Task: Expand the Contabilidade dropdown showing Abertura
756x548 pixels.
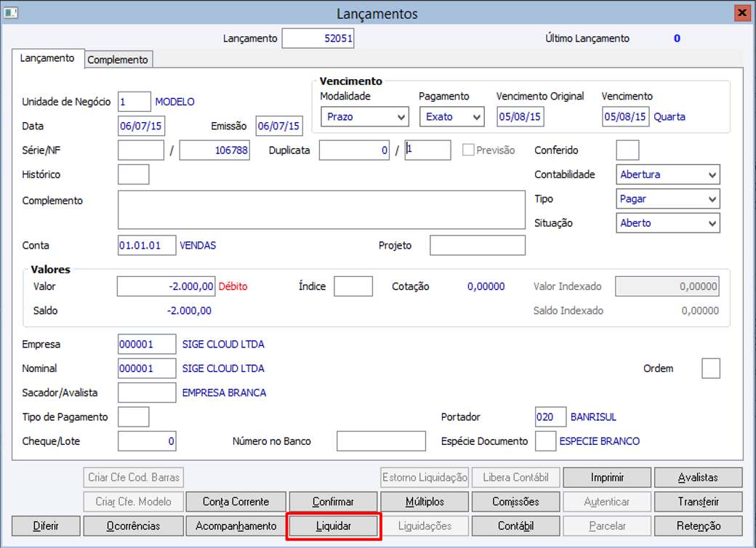Action: click(x=668, y=174)
